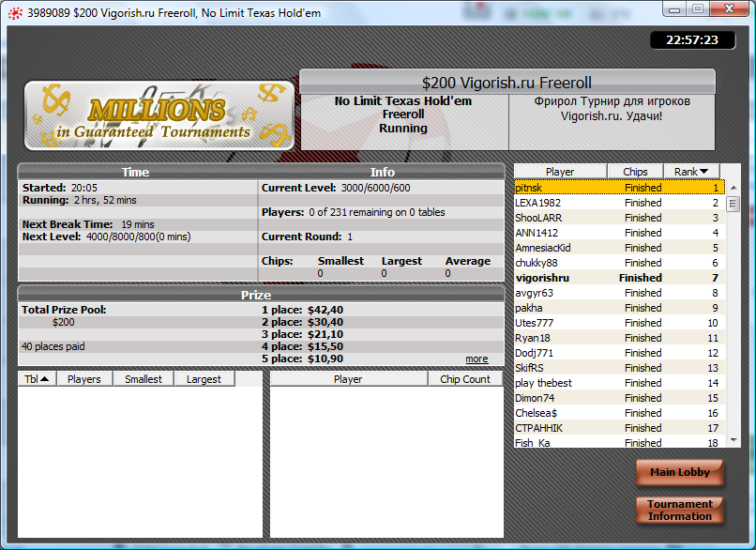Sort player list by Player column
This screenshot has width=756, height=550.
560,172
